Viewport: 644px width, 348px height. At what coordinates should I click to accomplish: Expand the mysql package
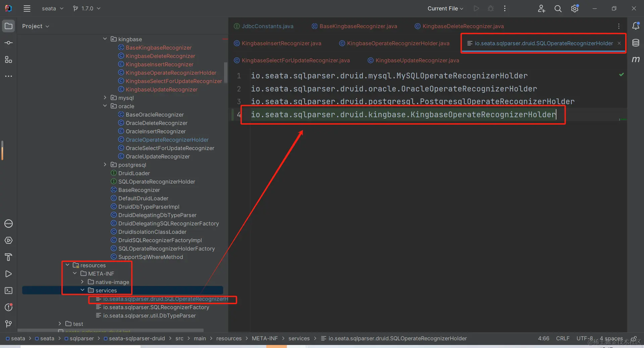pos(105,97)
